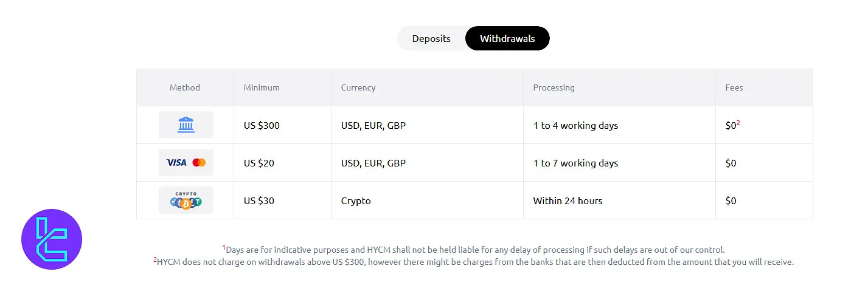
Task: Click the crypto coins method icon
Action: point(186,200)
